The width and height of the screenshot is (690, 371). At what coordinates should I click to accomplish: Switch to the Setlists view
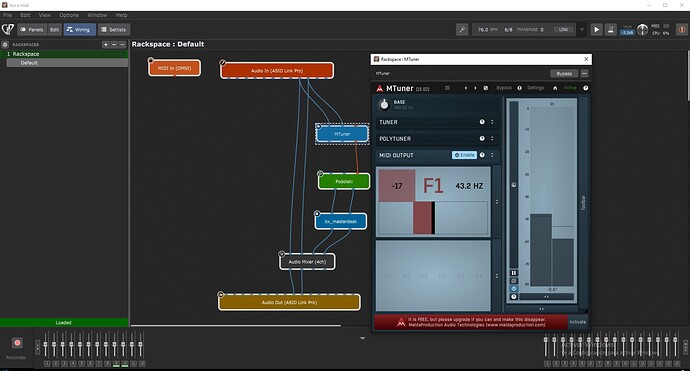[x=114, y=29]
